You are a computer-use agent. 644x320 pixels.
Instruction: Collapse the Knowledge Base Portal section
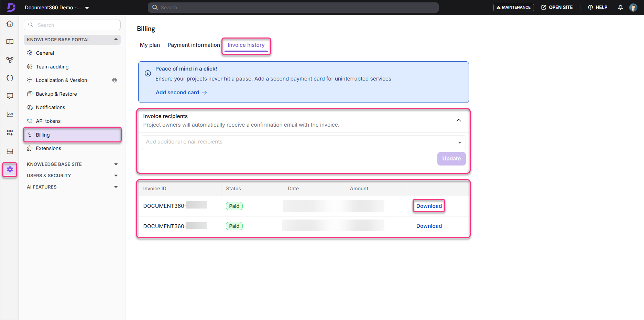click(116, 40)
